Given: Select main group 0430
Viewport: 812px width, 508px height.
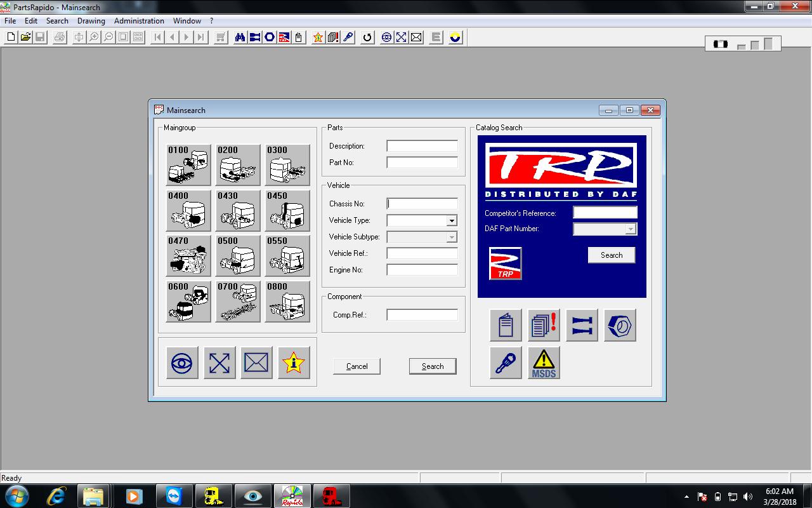Looking at the screenshot, I should pos(238,211).
